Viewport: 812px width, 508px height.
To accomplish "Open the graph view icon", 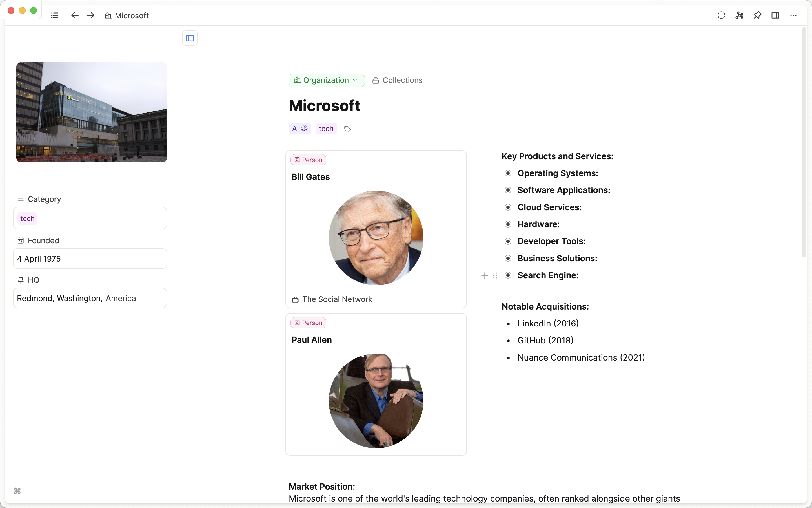I will tap(739, 16).
